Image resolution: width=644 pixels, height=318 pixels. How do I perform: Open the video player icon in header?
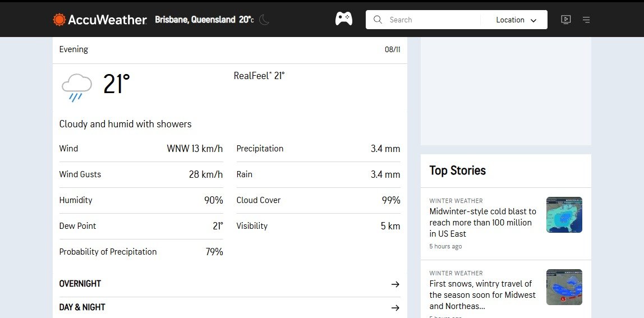[x=565, y=20]
